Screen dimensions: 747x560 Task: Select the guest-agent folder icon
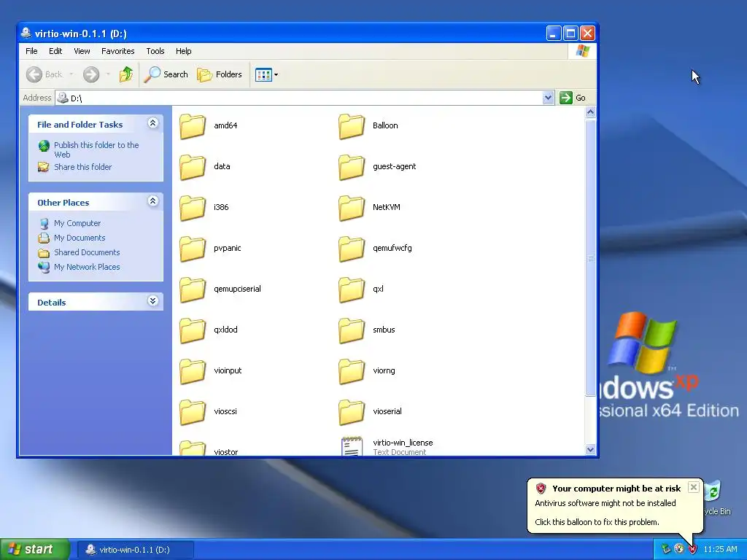352,167
